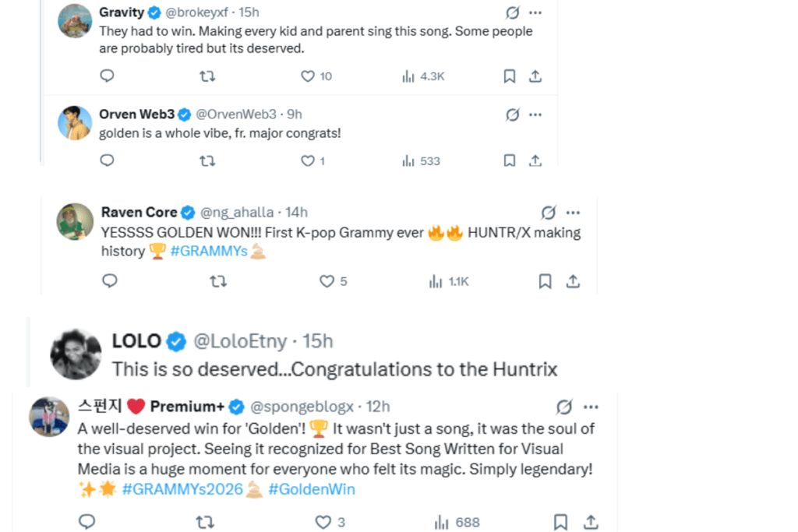This screenshot has height=532, width=798.
Task: Click the retweet icon on Orven Web3's tweet
Action: [x=207, y=160]
